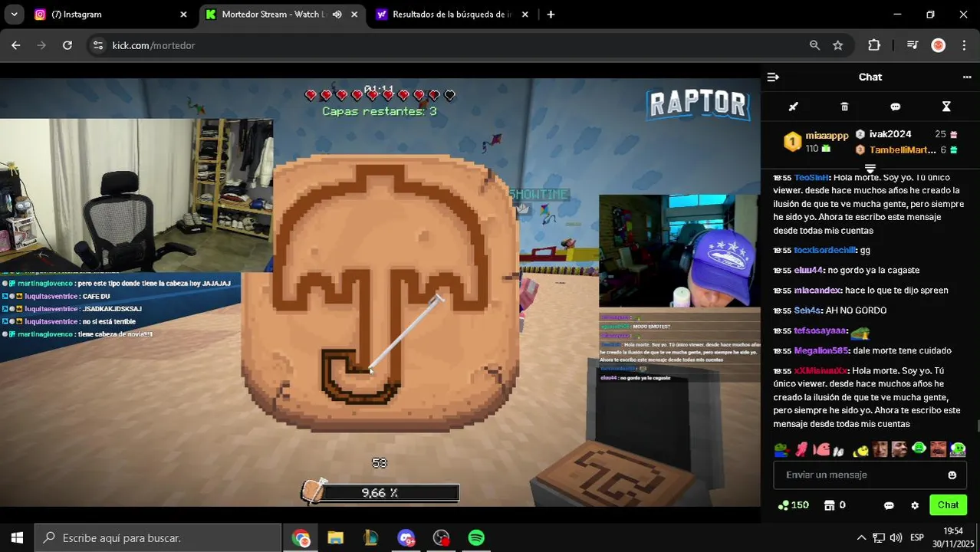Click the chat panel scrollbar
Viewport: 980px width, 552px height.
977,426
